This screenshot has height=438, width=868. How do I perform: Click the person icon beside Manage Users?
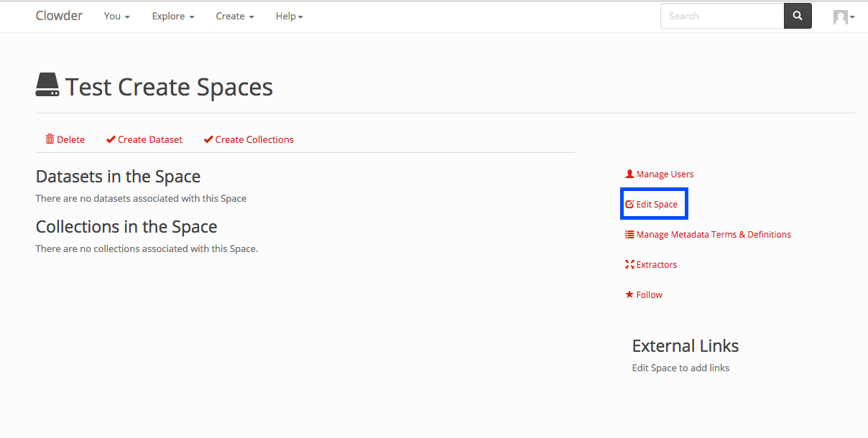coord(629,174)
